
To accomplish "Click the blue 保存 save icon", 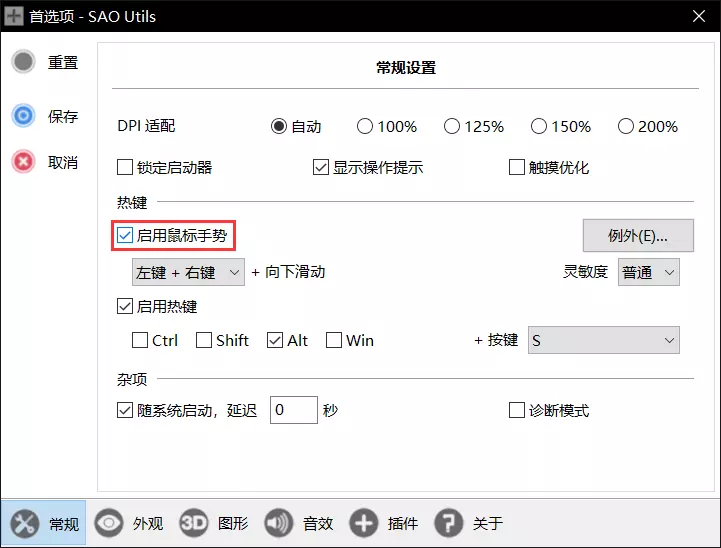I will point(23,115).
